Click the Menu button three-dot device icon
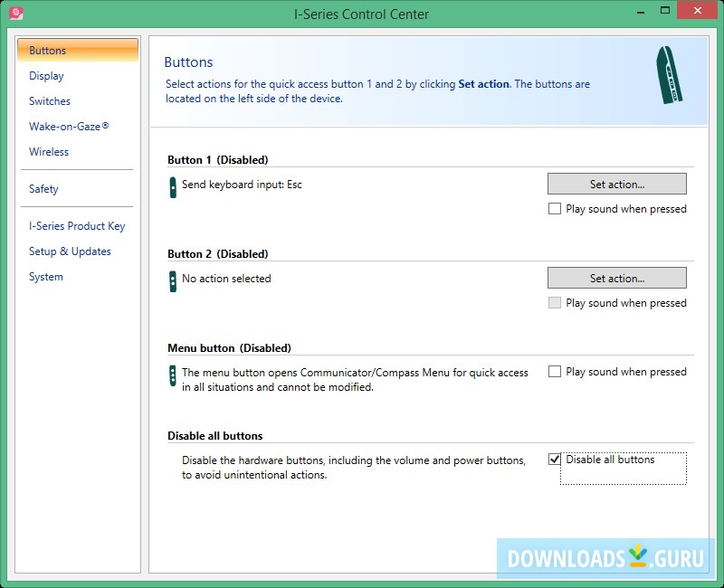 pos(173,375)
